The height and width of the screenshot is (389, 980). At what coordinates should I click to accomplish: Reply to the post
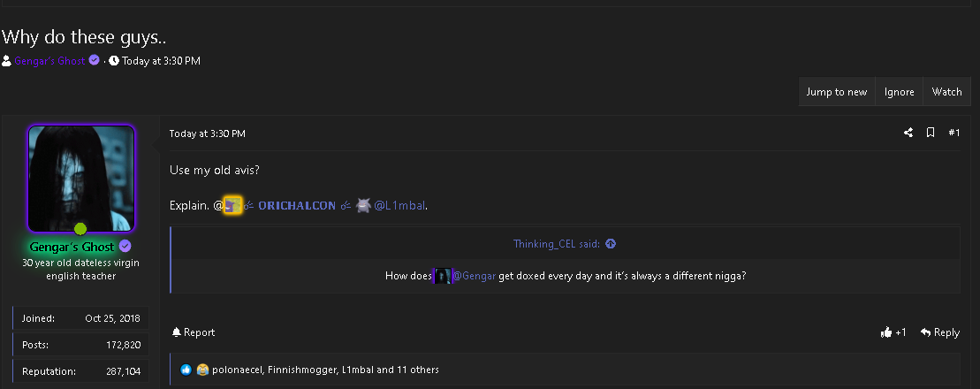pos(940,332)
